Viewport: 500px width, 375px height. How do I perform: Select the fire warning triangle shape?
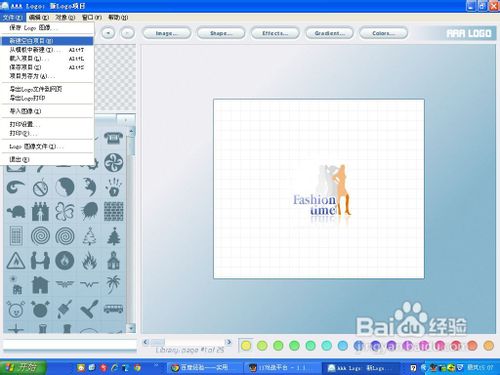(16, 261)
